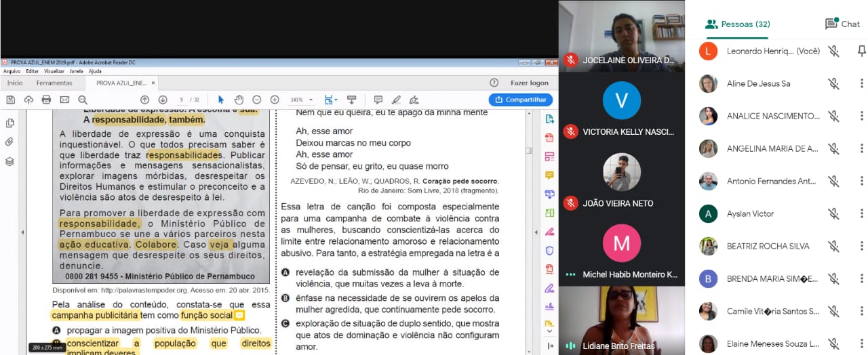The height and width of the screenshot is (355, 868).
Task: Click the blue Compartilhar button
Action: coord(520,100)
